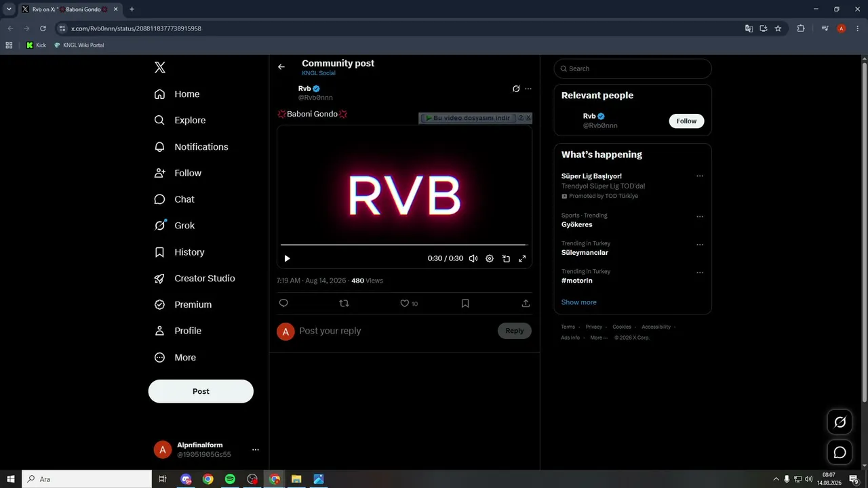This screenshot has height=488, width=868.
Task: Open the Kick bookmark
Action: point(36,45)
